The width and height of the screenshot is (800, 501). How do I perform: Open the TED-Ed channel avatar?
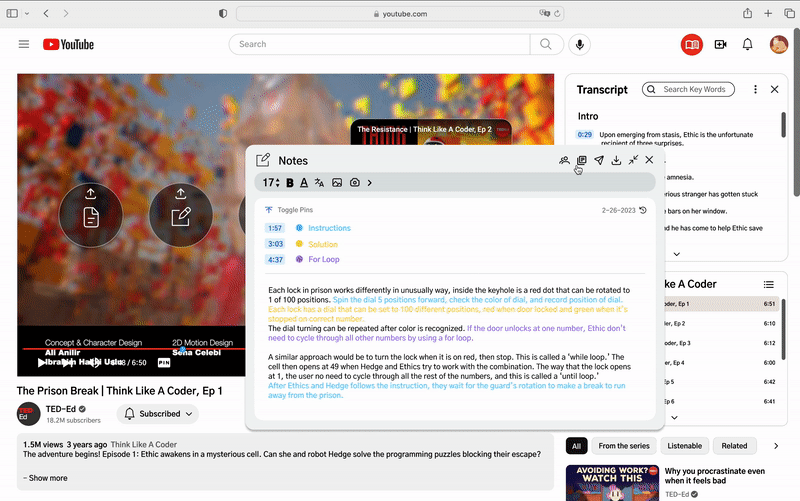point(29,414)
